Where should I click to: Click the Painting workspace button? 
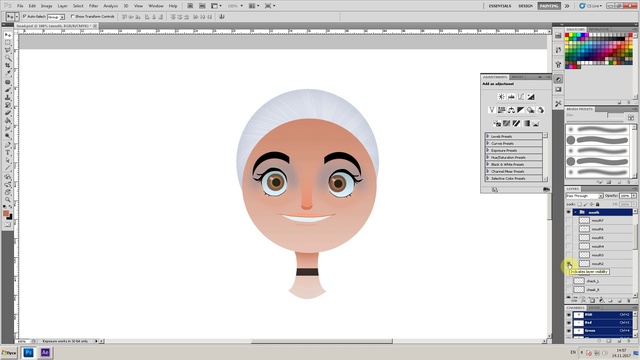tap(549, 6)
